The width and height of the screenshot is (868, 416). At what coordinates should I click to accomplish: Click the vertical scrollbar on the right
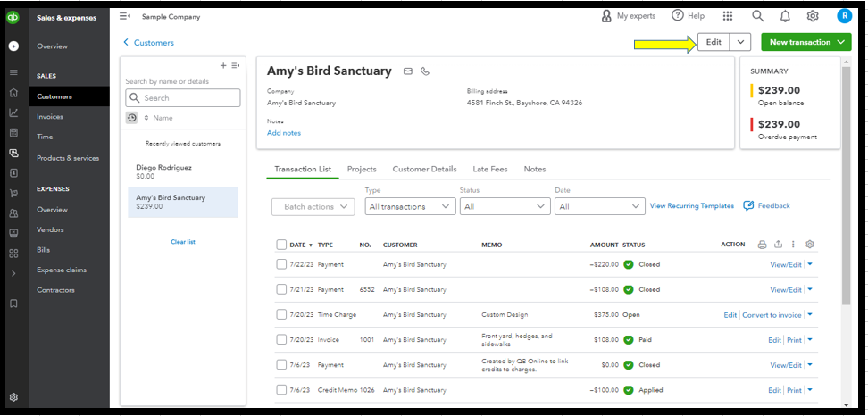[846, 186]
